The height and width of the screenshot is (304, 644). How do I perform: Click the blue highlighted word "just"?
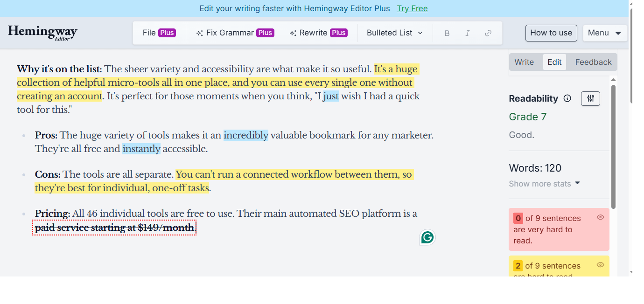click(x=331, y=96)
